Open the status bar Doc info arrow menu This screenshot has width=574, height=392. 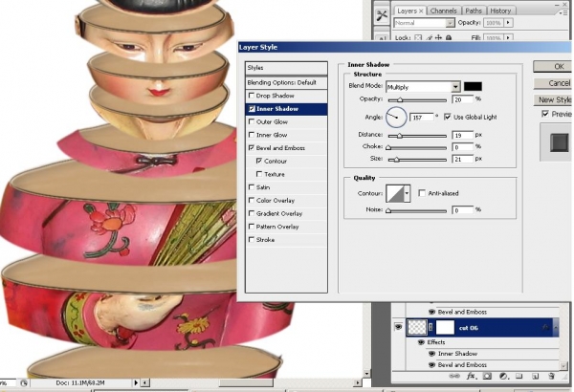[136, 382]
